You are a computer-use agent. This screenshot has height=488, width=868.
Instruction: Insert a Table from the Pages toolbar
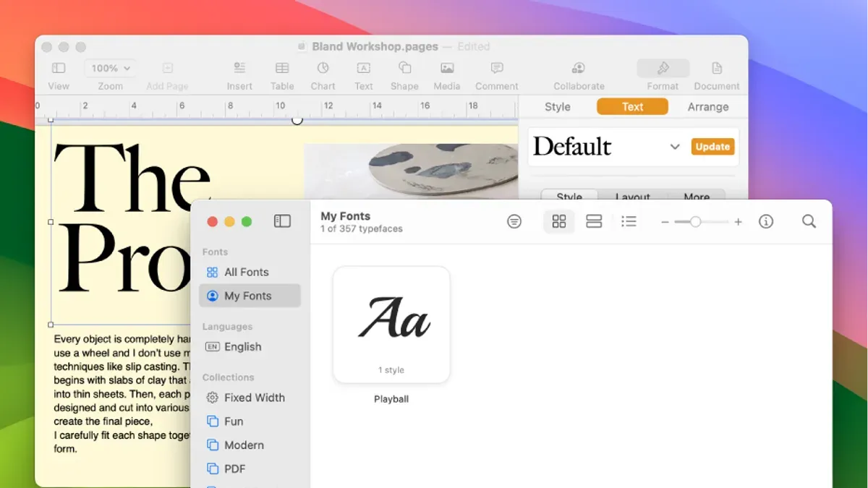coord(282,68)
